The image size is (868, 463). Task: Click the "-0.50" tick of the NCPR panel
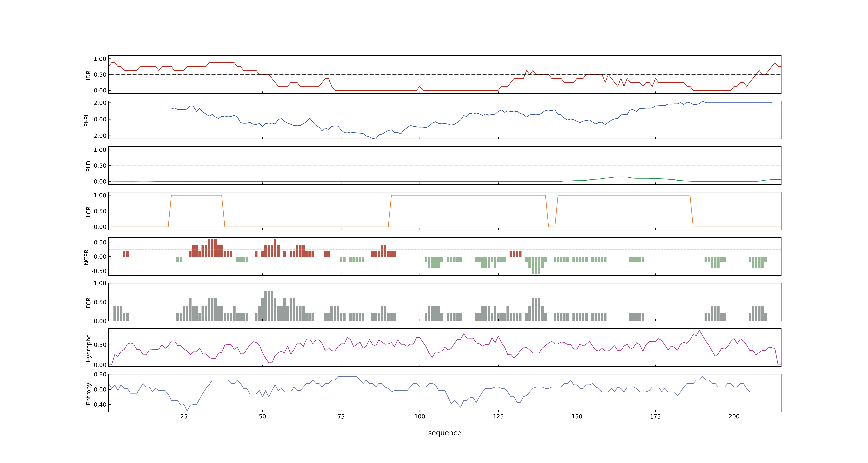tap(99, 271)
